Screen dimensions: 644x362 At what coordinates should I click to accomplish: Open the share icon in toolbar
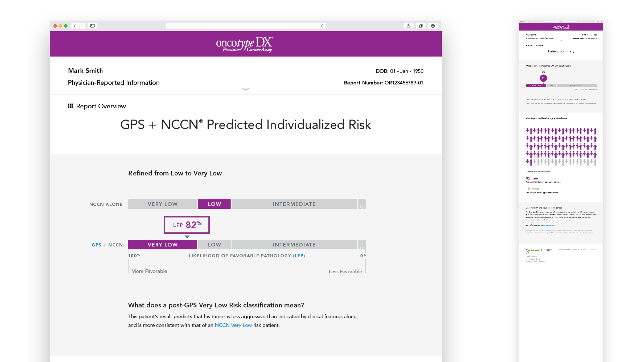(x=408, y=26)
